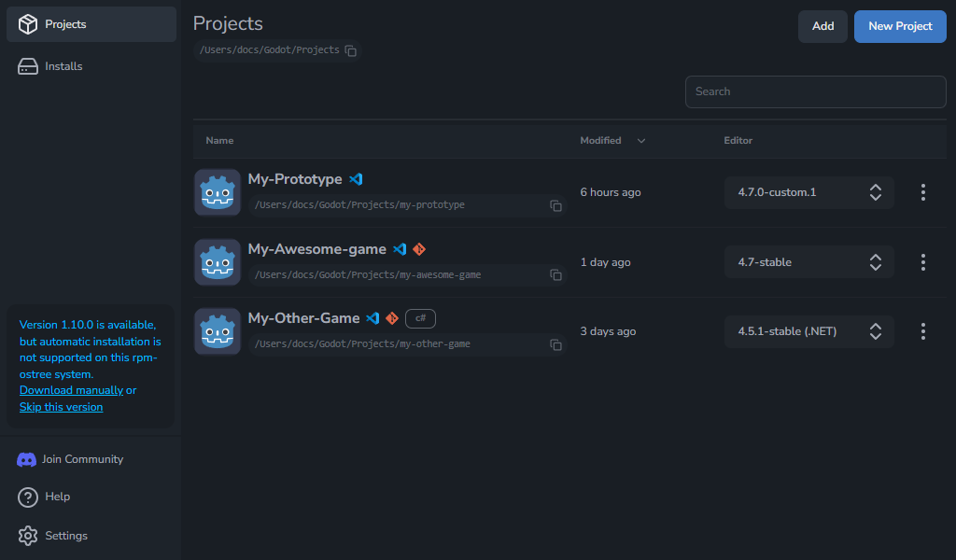Create a New Project
This screenshot has height=560, width=956.
[900, 26]
